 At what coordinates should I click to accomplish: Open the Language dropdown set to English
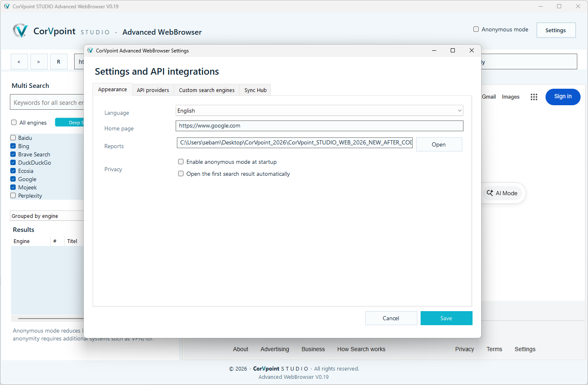click(x=319, y=111)
